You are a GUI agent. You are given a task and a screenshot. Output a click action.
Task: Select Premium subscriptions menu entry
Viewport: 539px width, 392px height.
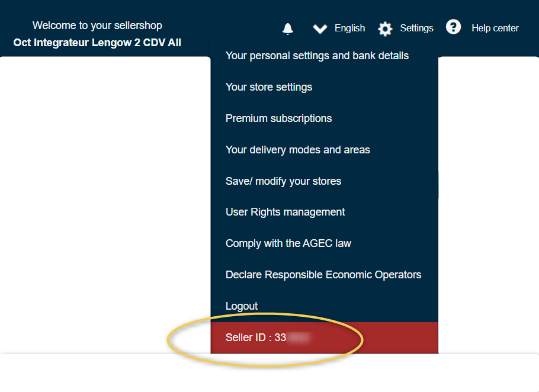(278, 118)
